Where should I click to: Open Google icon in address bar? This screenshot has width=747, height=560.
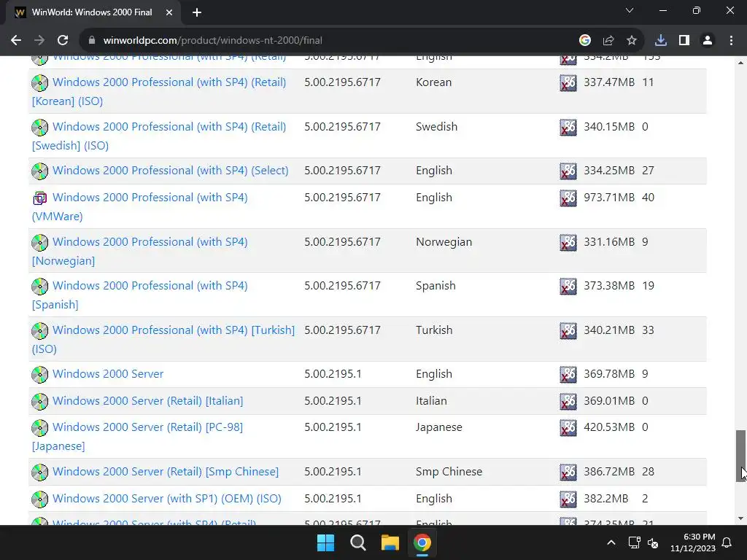pos(584,41)
